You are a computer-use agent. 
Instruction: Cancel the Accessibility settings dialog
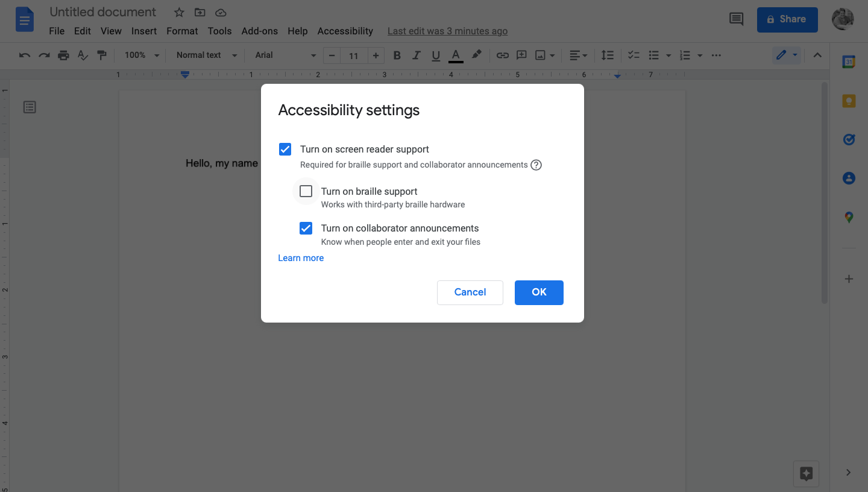point(470,292)
